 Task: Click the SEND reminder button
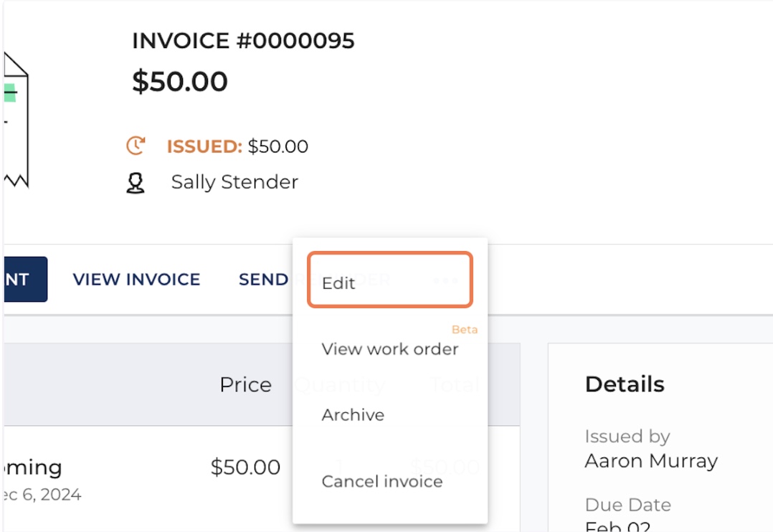pyautogui.click(x=263, y=280)
